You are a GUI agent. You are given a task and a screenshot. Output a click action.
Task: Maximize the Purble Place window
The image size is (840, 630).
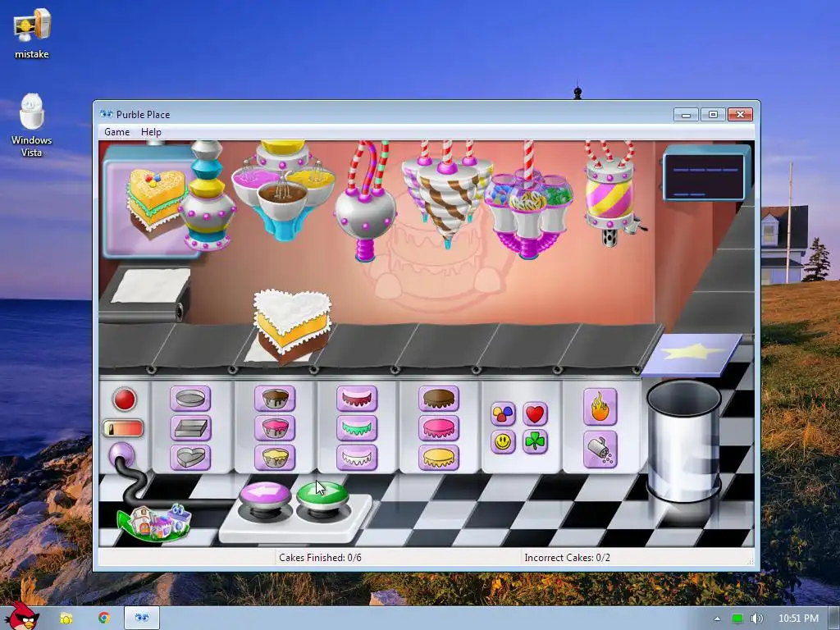[x=713, y=115]
